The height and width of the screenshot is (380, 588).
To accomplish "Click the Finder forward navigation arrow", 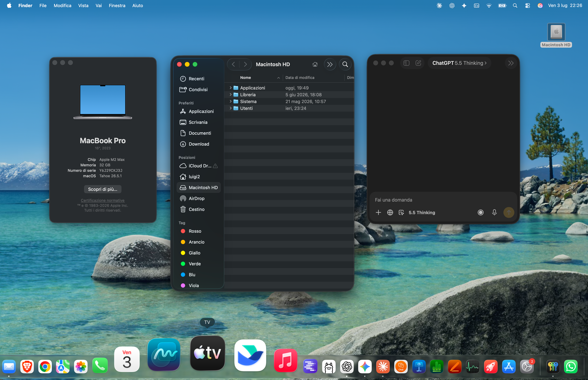I will (245, 64).
